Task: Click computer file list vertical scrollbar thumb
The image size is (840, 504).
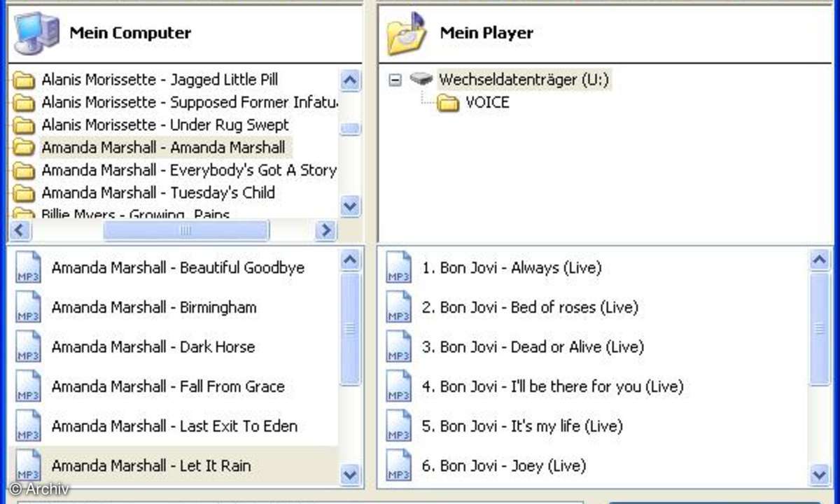Action: [x=350, y=329]
